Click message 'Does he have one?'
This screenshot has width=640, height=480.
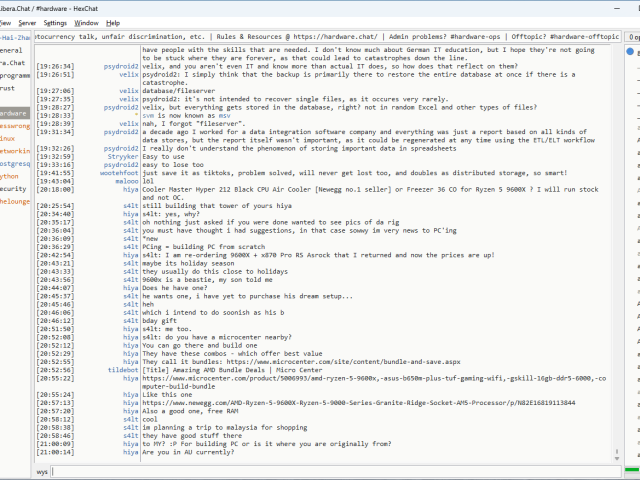coord(175,288)
